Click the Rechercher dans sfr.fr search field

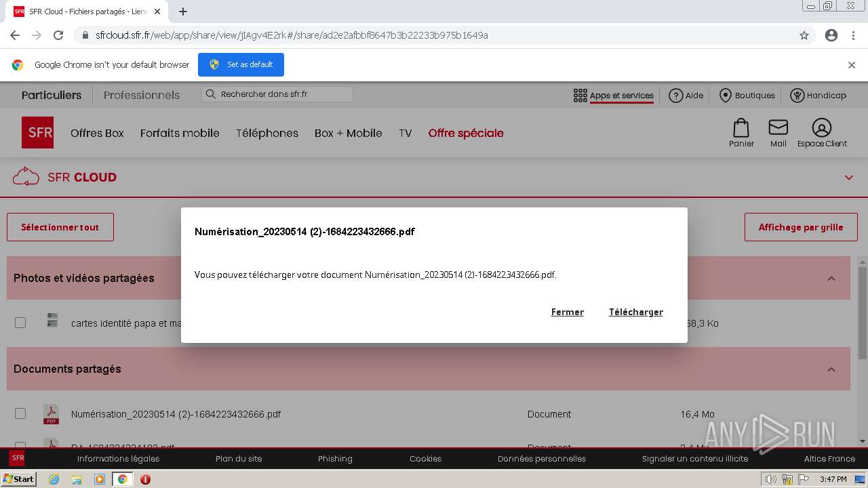pos(277,94)
